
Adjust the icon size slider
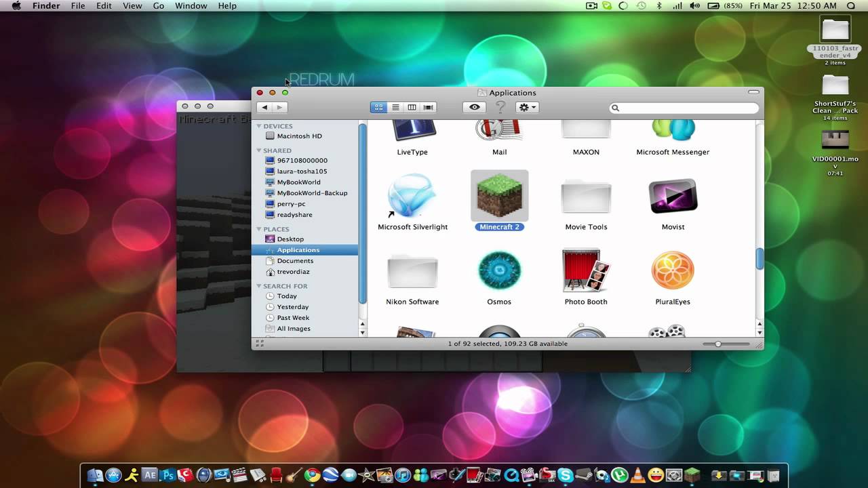point(717,344)
